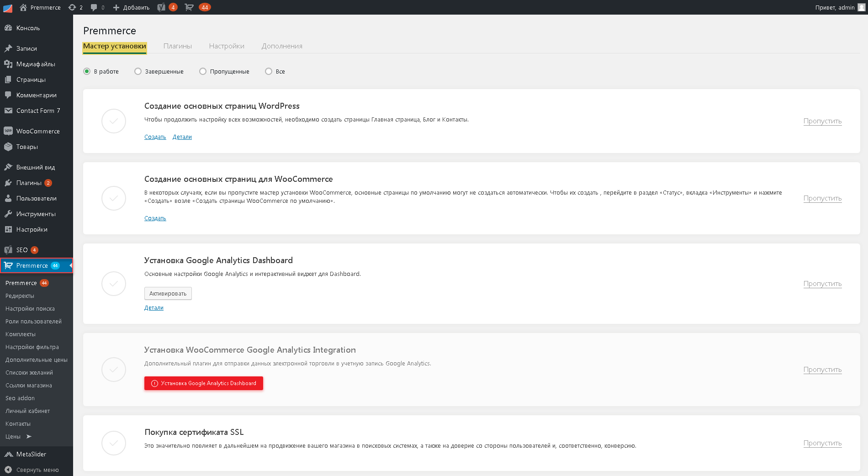868x476 pixels.
Task: Open Консоль dashboard icon in sidebar
Action: pyautogui.click(x=8, y=28)
